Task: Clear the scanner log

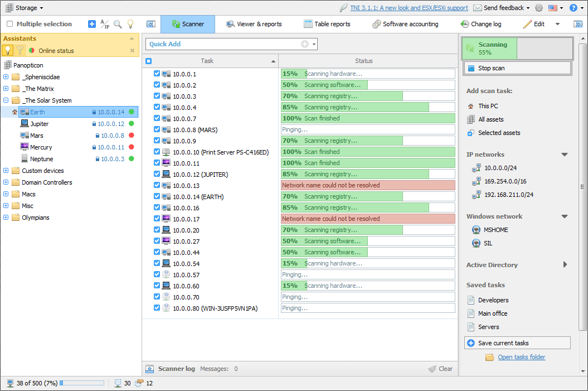Action: click(441, 369)
